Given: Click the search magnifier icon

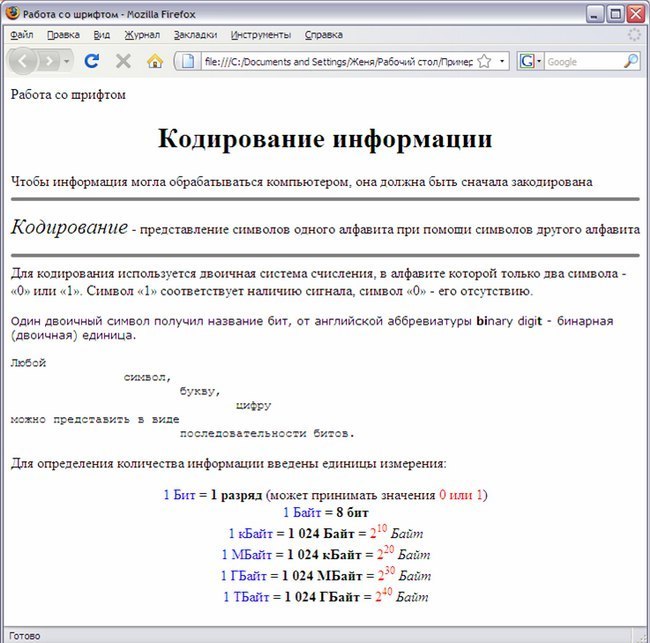Looking at the screenshot, I should (630, 61).
